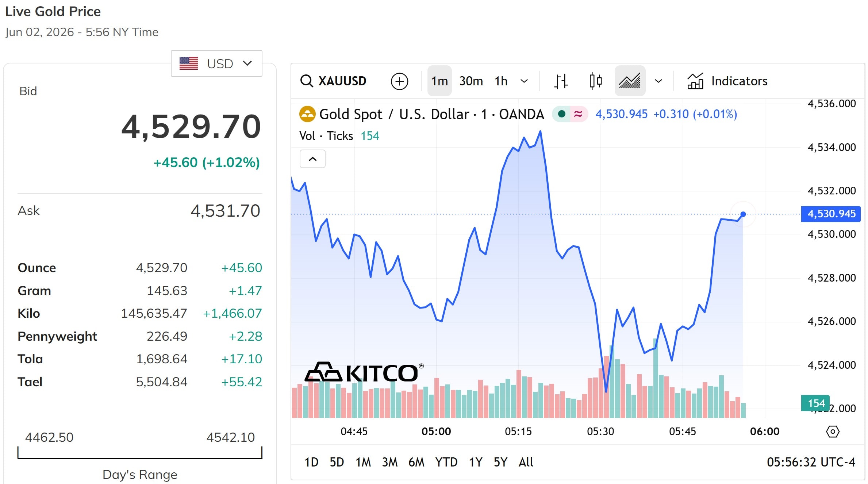
Task: Click the 4,530.945 current price label
Action: point(831,214)
